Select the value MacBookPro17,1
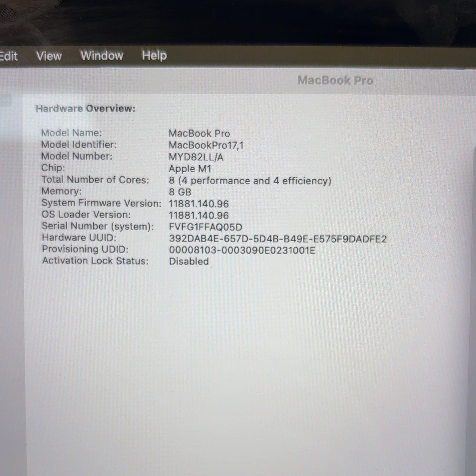476x476 pixels. 206,145
